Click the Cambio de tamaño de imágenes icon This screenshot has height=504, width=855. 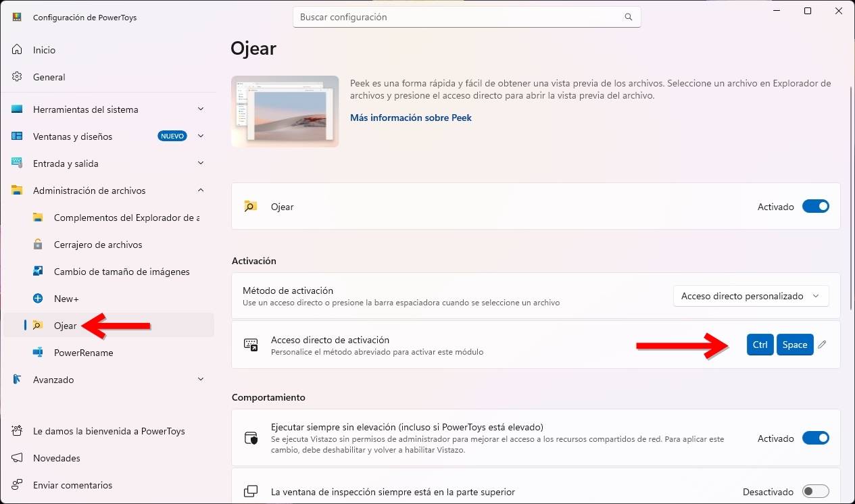pyautogui.click(x=39, y=272)
